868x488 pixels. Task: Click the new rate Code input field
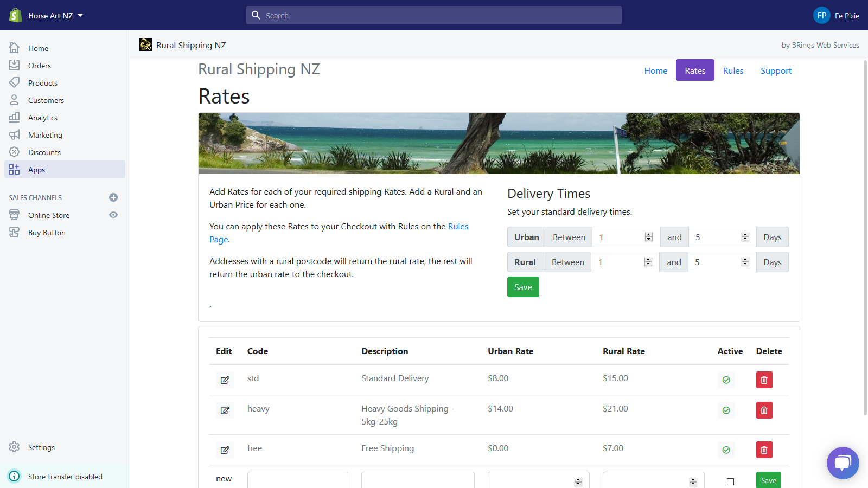point(297,480)
